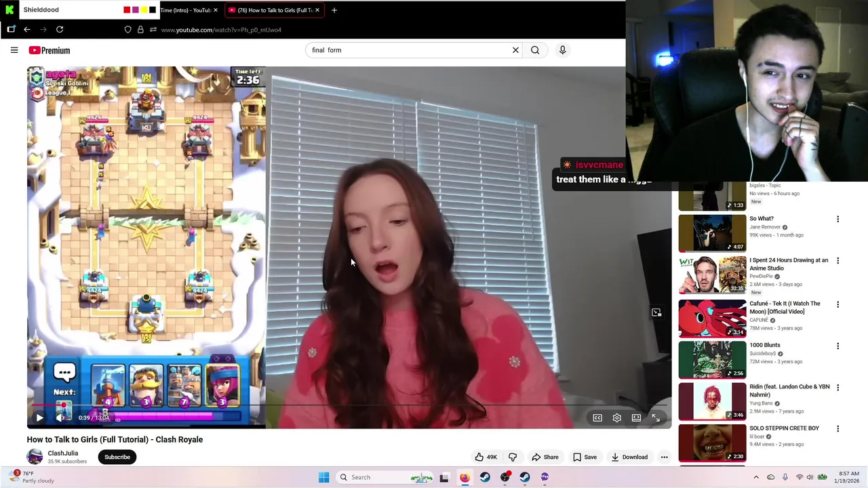The image size is (868, 488).
Task: Open ClashJulia channel avatar
Action: pyautogui.click(x=35, y=457)
